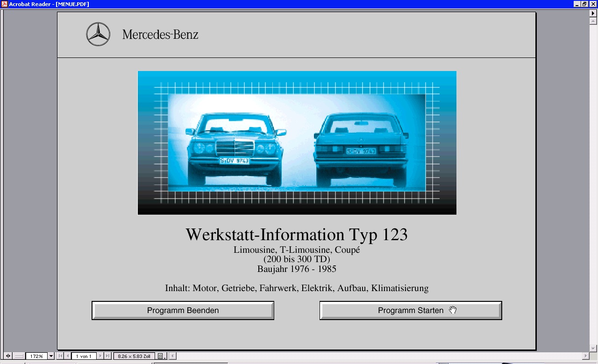The width and height of the screenshot is (598, 364).
Task: Click the Mercedes-Benz star logo
Action: coord(98,34)
